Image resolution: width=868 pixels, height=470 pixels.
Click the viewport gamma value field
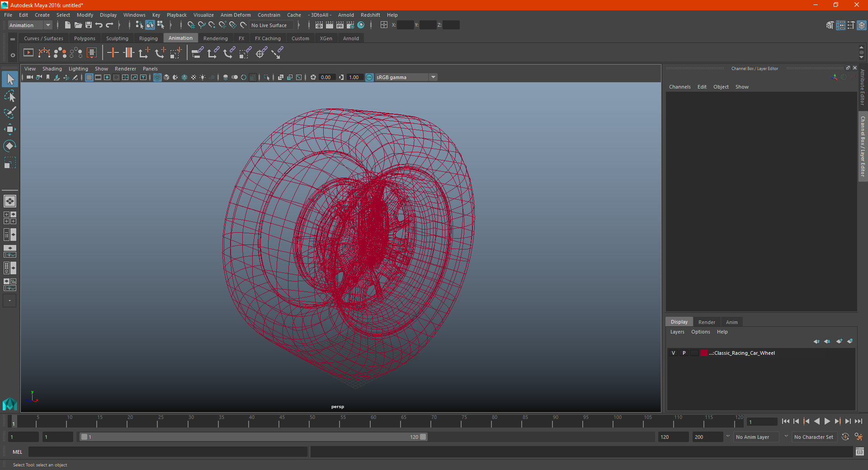pyautogui.click(x=355, y=77)
